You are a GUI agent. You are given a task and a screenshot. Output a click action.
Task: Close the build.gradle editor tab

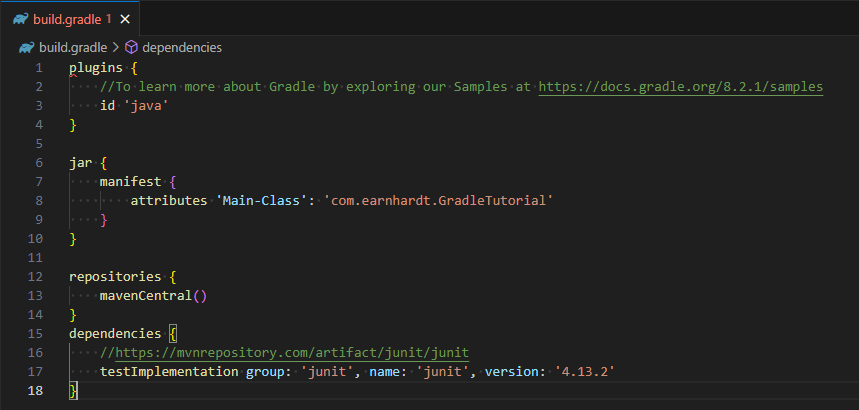pyautogui.click(x=125, y=19)
